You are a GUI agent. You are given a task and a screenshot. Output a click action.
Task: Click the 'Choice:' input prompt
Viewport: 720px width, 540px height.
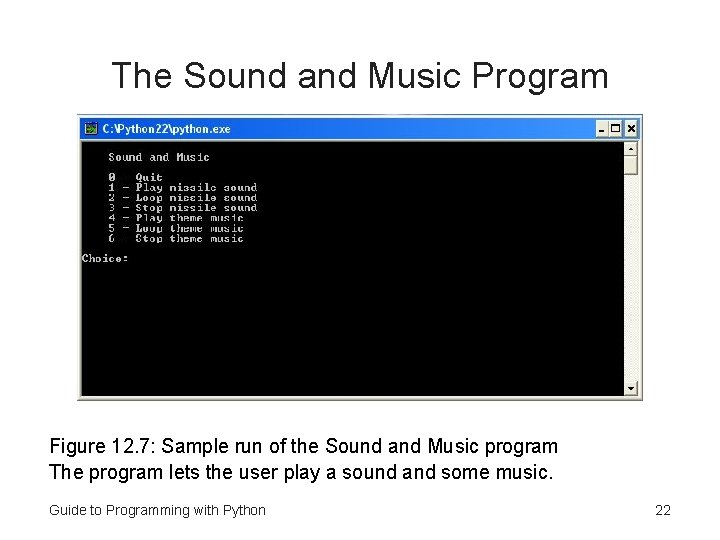(x=105, y=259)
